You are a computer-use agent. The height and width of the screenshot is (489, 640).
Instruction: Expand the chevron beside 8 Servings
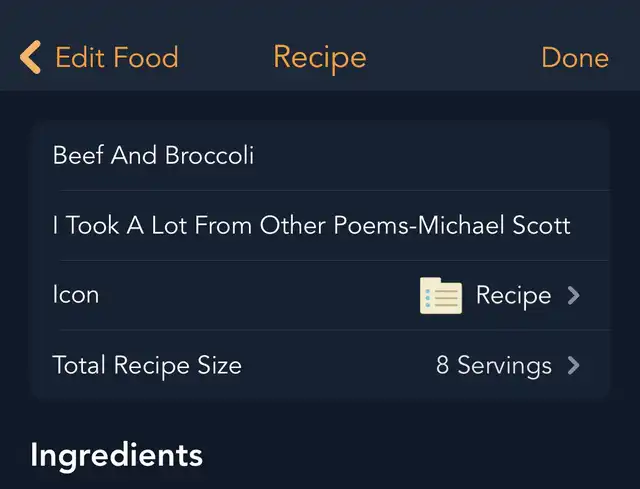[574, 366]
